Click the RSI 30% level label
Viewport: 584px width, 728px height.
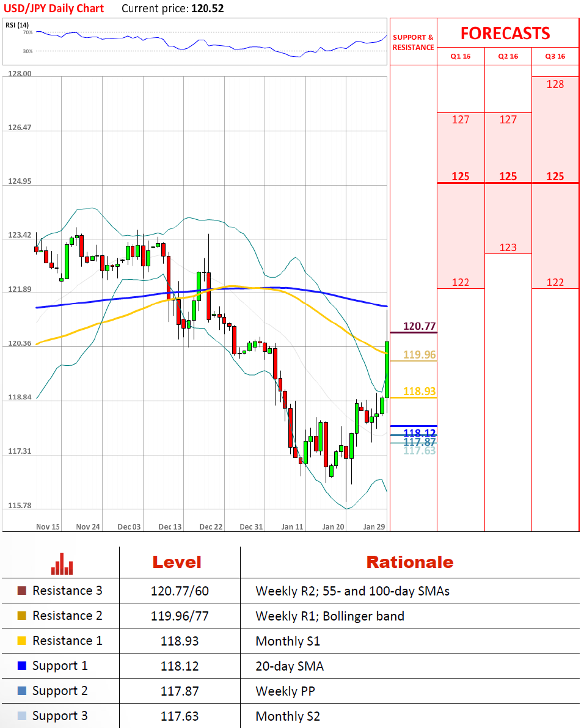(x=28, y=51)
